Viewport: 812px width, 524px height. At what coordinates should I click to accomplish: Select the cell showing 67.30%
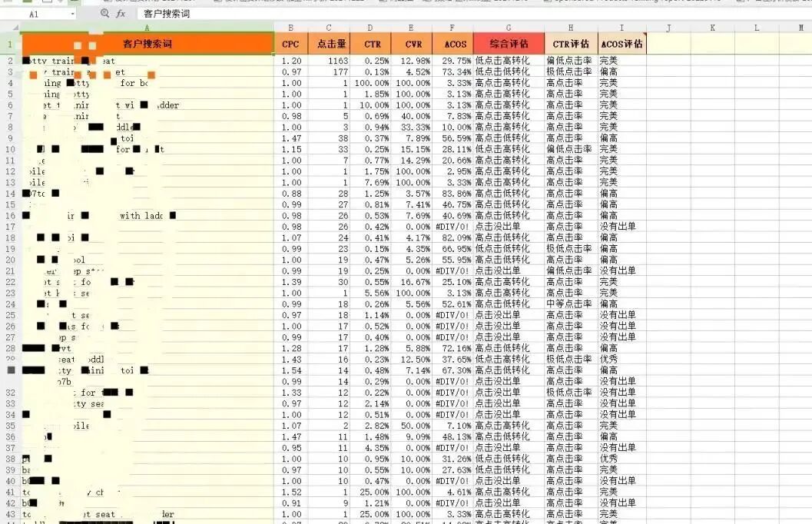click(x=452, y=370)
